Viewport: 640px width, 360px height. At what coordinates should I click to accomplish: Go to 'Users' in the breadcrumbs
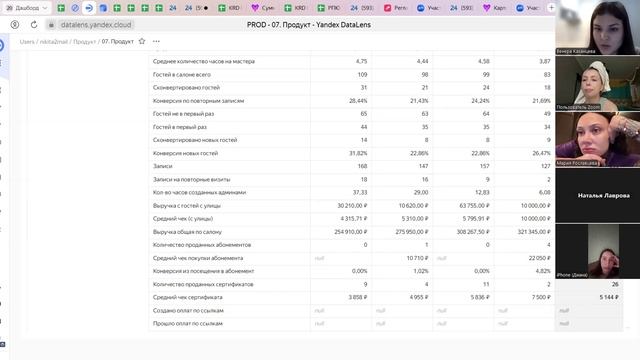tap(27, 42)
